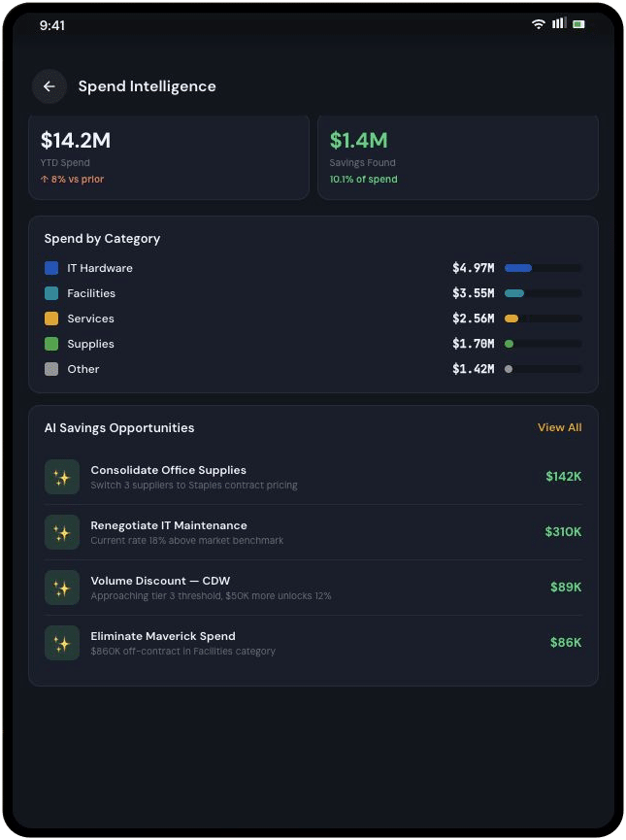This screenshot has width=626, height=840.
Task: Open the $1.4M Savings Found card
Action: (x=458, y=157)
